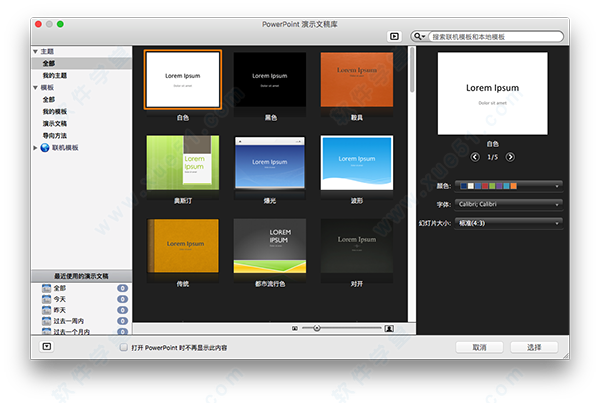Click the large 白色 preview slide on the right
The width and height of the screenshot is (600, 403).
point(492,93)
